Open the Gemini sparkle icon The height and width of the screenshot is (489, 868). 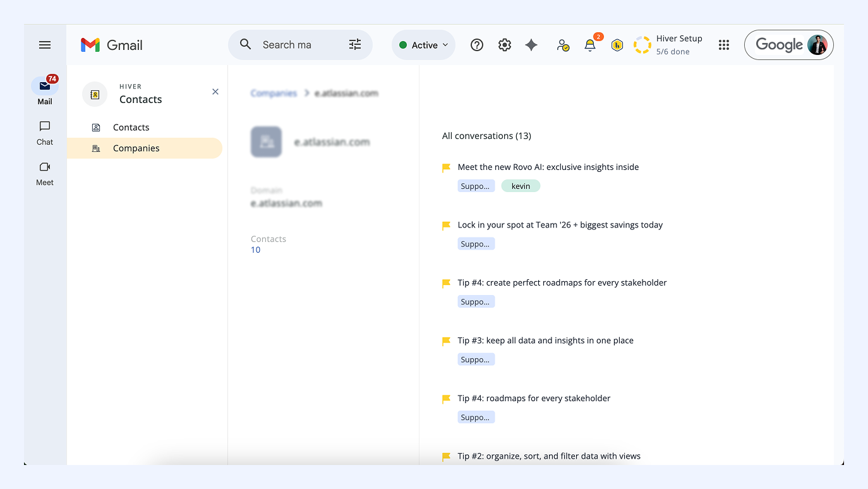[x=531, y=45]
